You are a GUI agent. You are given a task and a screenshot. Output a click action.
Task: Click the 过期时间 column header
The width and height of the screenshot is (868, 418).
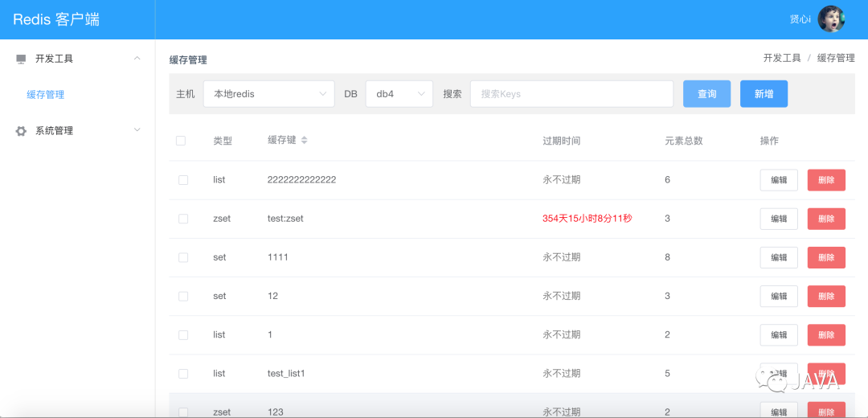click(561, 141)
